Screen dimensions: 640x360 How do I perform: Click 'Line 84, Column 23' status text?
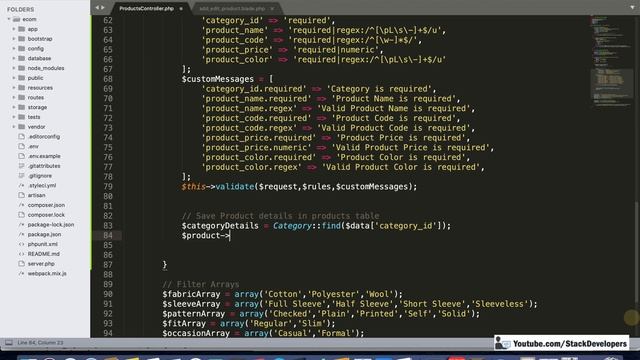click(x=40, y=342)
